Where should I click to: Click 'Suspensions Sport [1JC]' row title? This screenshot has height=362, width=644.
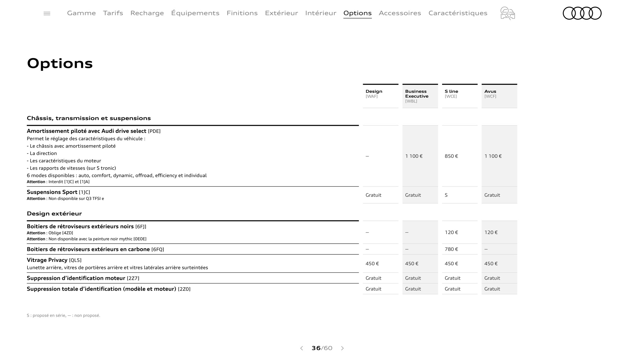(58, 192)
